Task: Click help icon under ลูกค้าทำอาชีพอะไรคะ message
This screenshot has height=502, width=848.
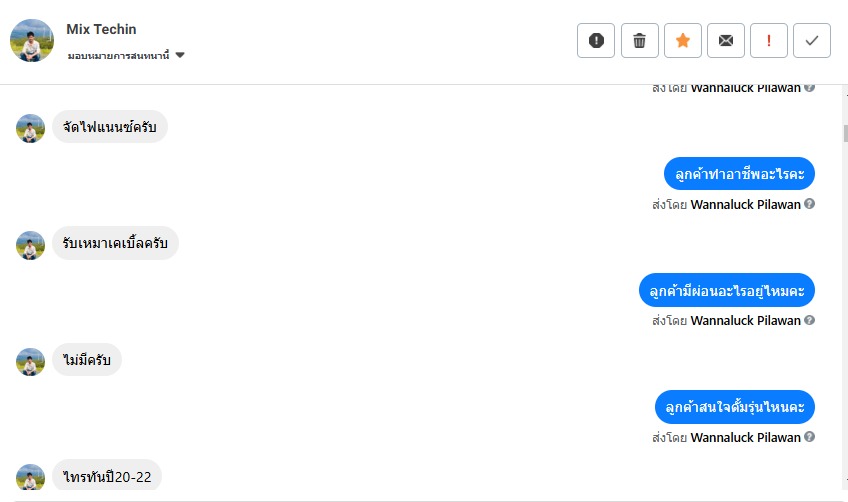Action: click(x=809, y=204)
